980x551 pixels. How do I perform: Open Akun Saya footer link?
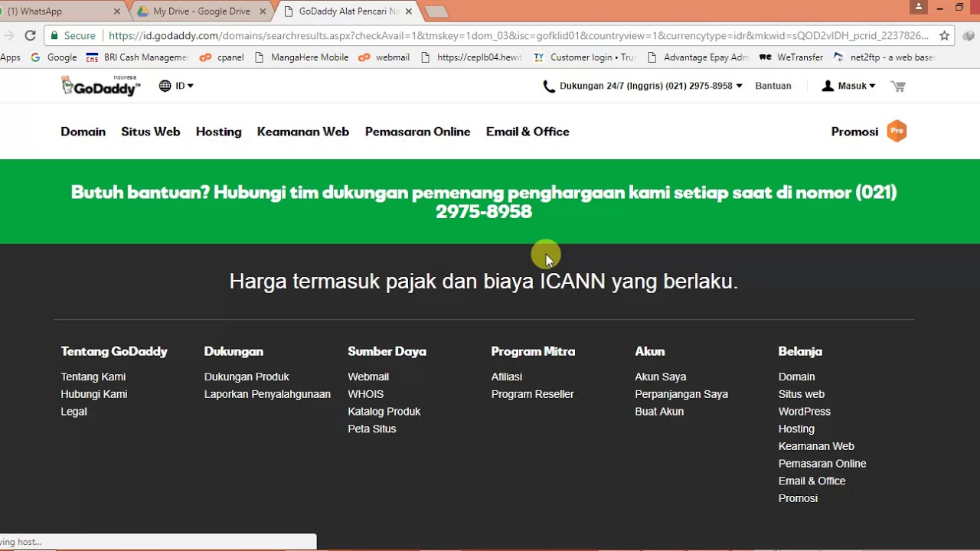click(x=661, y=377)
